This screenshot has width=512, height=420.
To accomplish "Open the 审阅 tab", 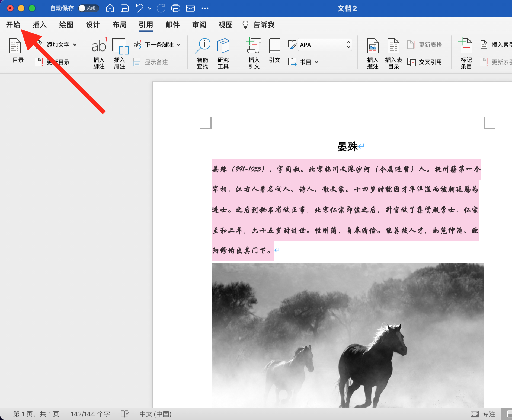I will pyautogui.click(x=199, y=25).
